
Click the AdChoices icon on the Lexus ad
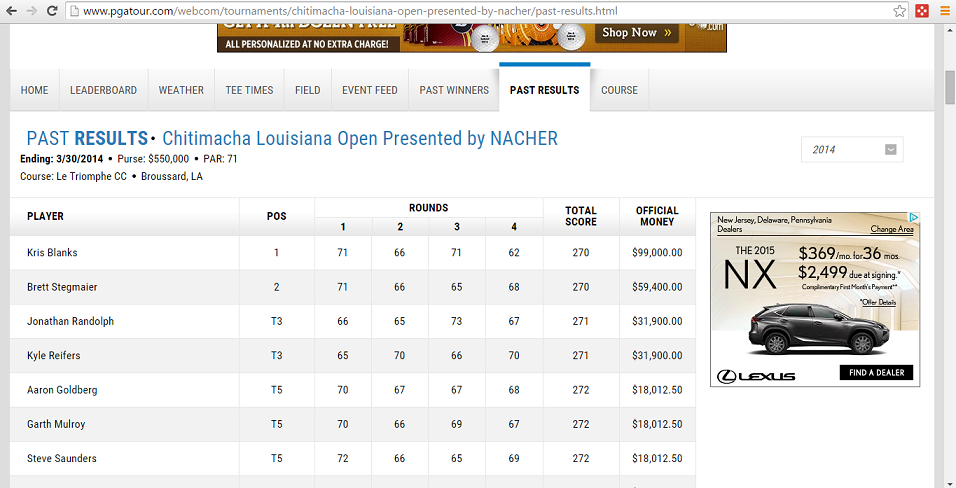[x=913, y=218]
